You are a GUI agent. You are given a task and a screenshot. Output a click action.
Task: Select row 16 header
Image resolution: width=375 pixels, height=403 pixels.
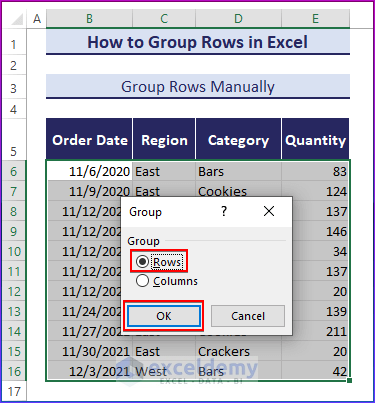[14, 371]
